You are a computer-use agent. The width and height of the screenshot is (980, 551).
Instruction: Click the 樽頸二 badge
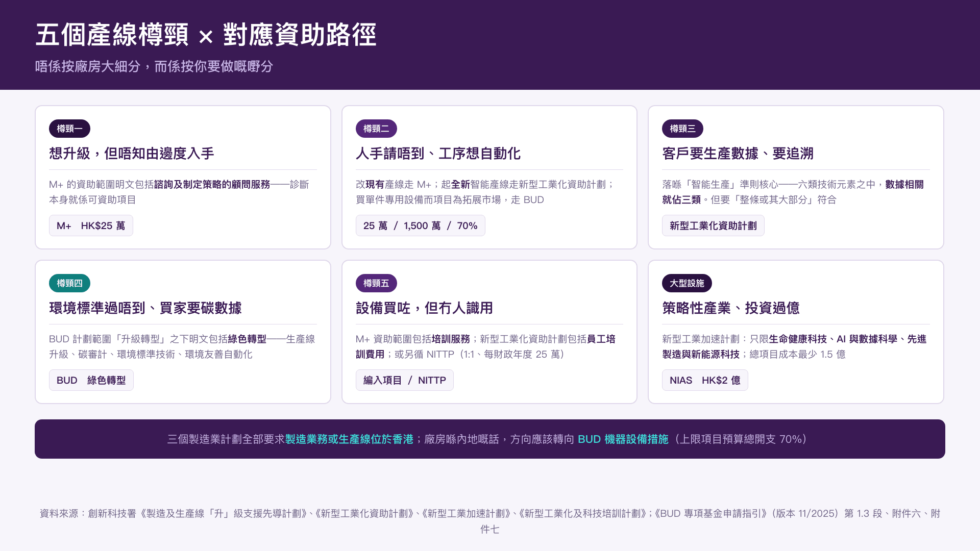tap(376, 129)
